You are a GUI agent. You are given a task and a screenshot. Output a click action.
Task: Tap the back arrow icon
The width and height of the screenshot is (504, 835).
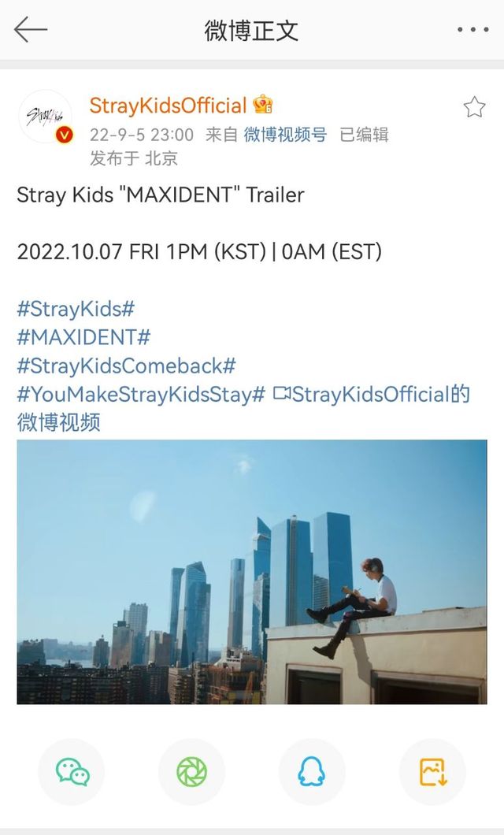pyautogui.click(x=31, y=29)
